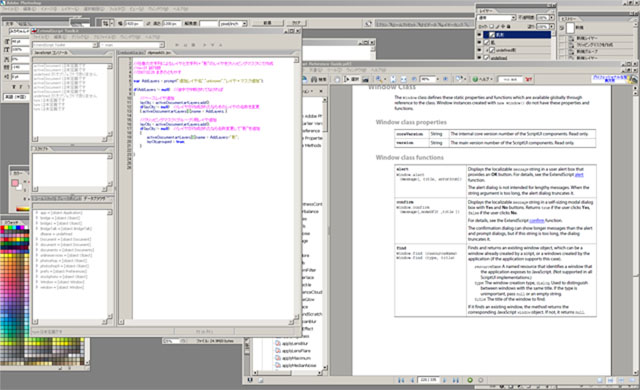Click the Yahoo search icon in Acrobat toolbar
Viewport: 640px width, 390px height.
click(529, 79)
